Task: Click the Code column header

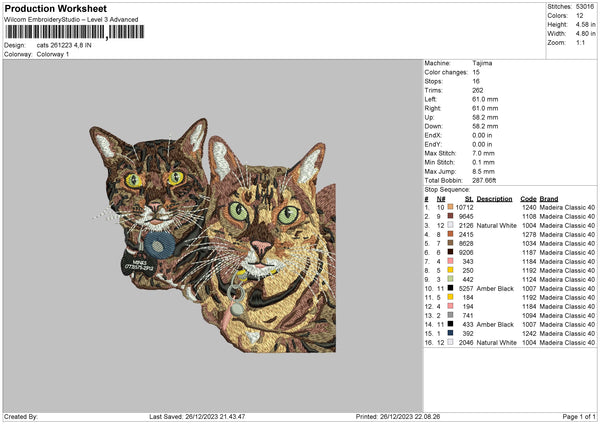Action: (528, 198)
